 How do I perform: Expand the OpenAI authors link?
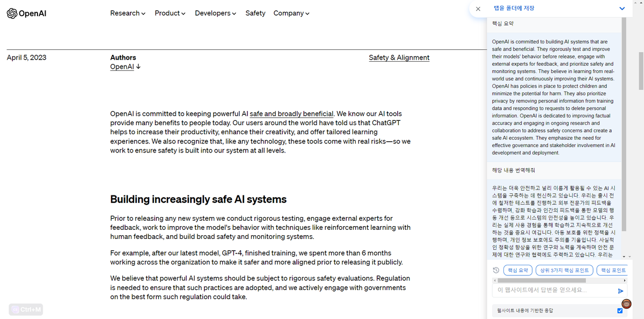point(126,67)
